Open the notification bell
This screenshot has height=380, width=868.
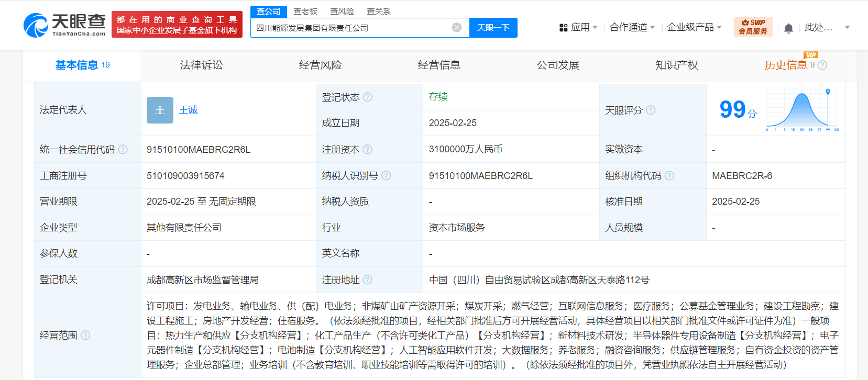(x=788, y=28)
